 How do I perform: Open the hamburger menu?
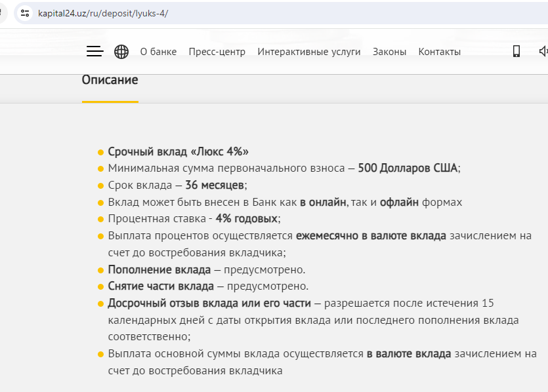pyautogui.click(x=95, y=52)
